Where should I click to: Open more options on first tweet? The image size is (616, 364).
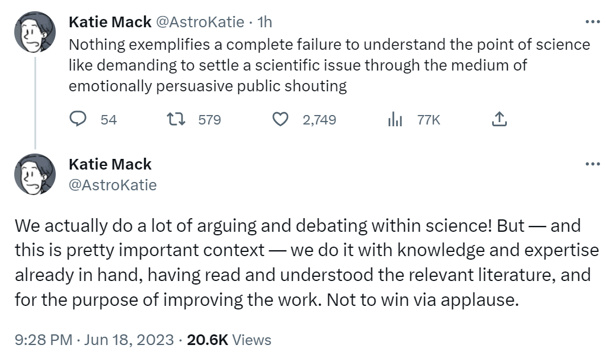593,21
